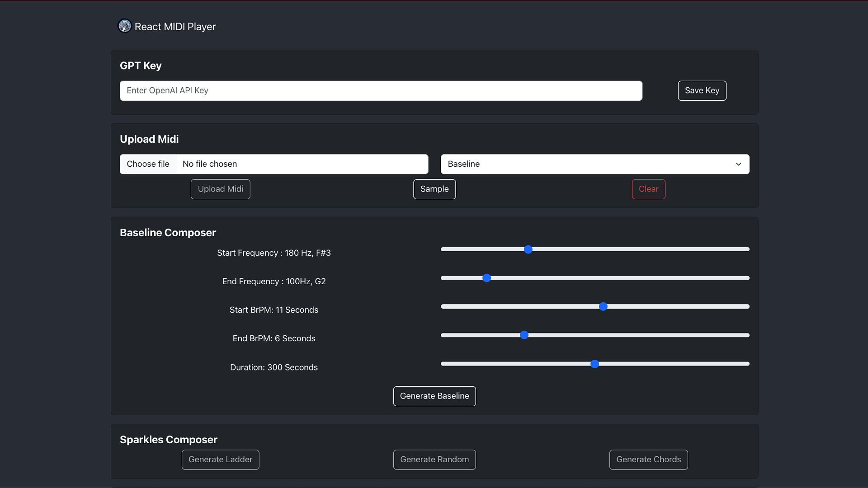Click Generate Ladder in Sparkles Composer

220,460
